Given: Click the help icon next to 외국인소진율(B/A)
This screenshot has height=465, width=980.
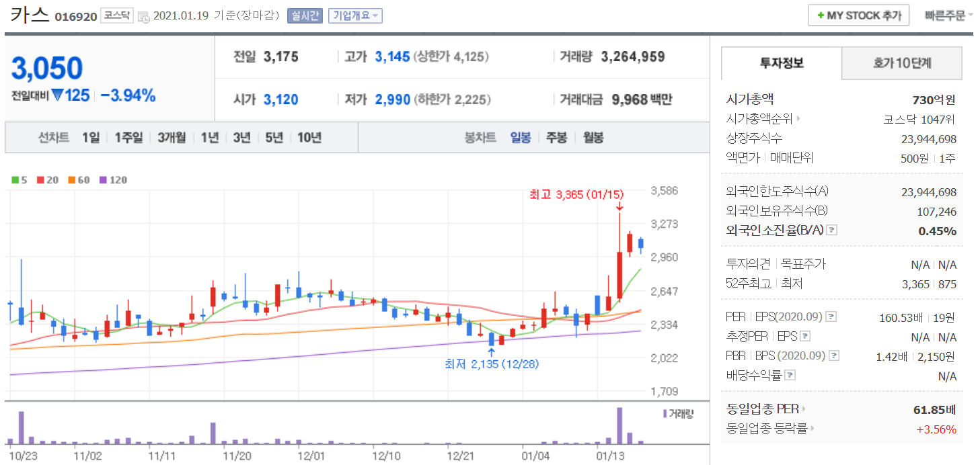Looking at the screenshot, I should click(x=832, y=230).
